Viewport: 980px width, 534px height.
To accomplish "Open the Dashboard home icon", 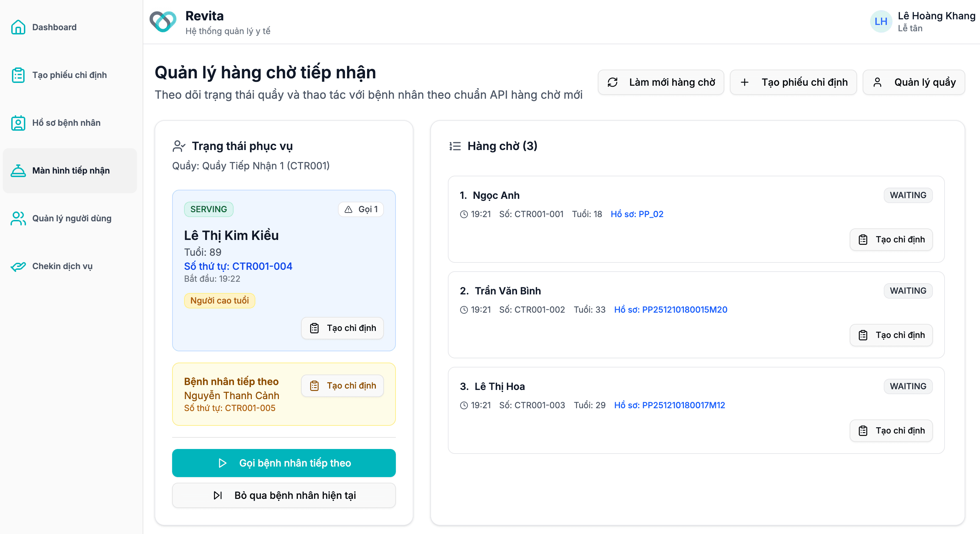I will click(x=18, y=27).
